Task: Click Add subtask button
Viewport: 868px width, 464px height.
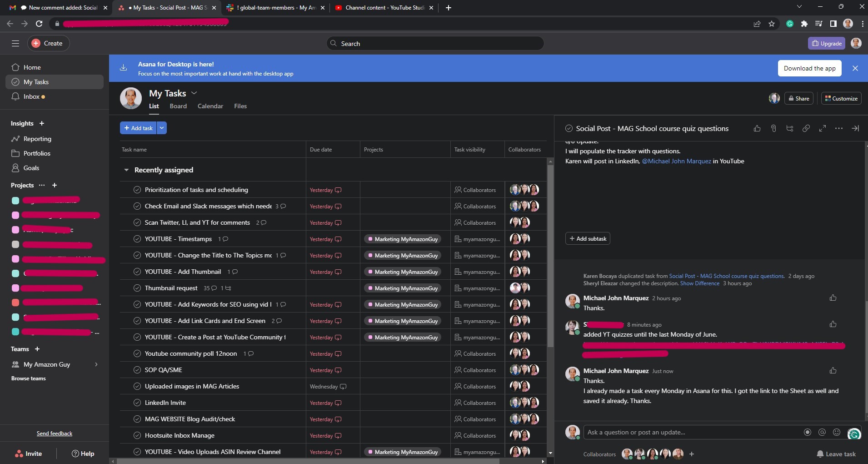Action: pyautogui.click(x=588, y=239)
